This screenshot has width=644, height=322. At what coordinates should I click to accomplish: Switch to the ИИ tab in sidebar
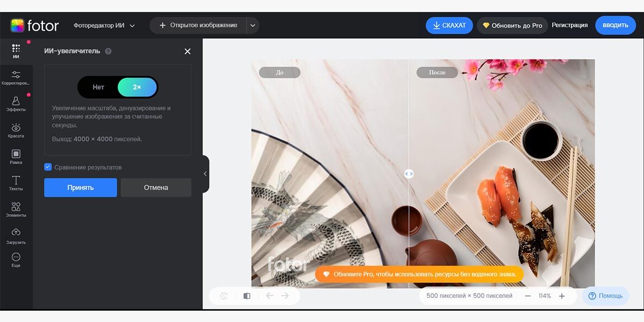(16, 50)
